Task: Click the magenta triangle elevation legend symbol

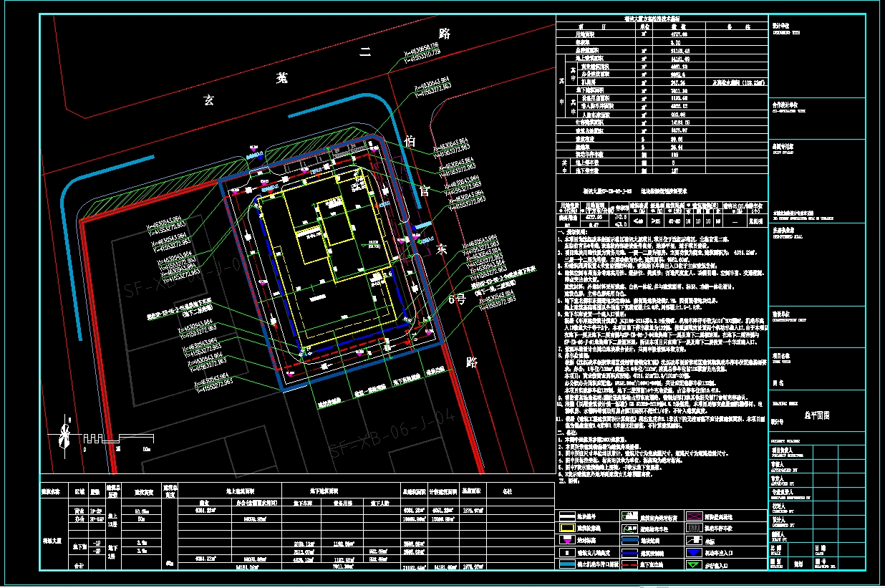Action: pyautogui.click(x=566, y=540)
